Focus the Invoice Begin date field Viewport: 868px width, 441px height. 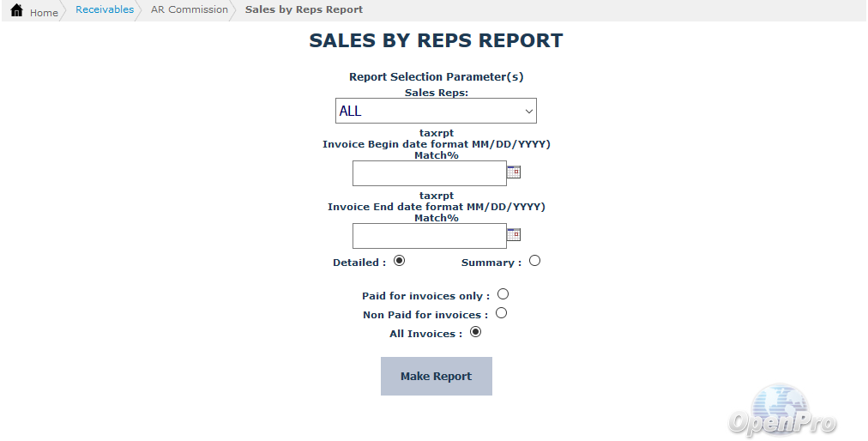tap(429, 173)
